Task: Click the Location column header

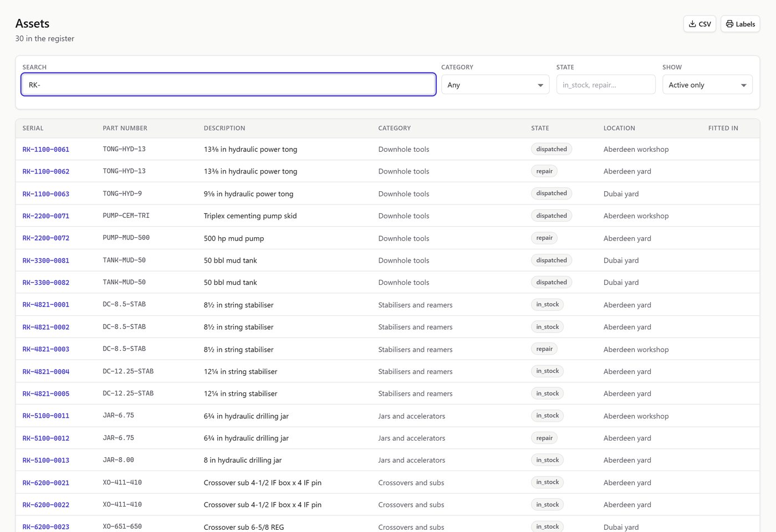Action: click(x=619, y=128)
